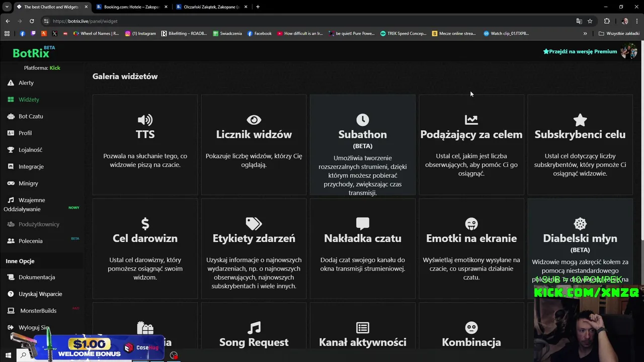Click the Emotki na ekranie smiley icon
The height and width of the screenshot is (362, 644).
click(471, 224)
